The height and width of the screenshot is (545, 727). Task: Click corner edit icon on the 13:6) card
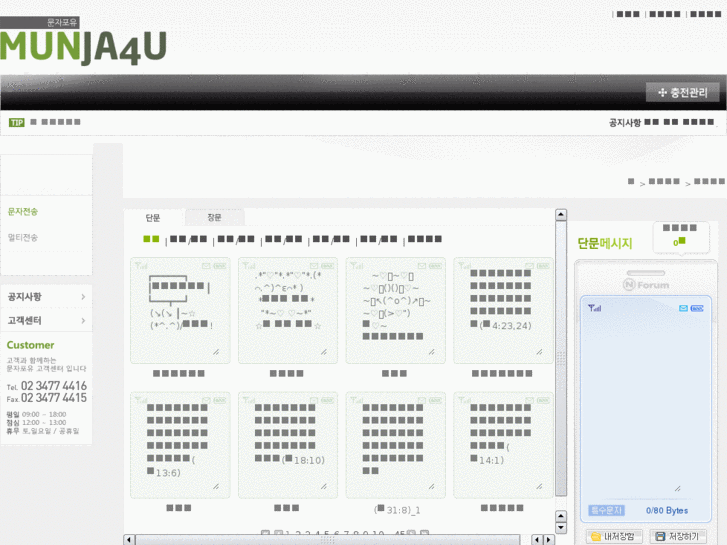(216, 487)
